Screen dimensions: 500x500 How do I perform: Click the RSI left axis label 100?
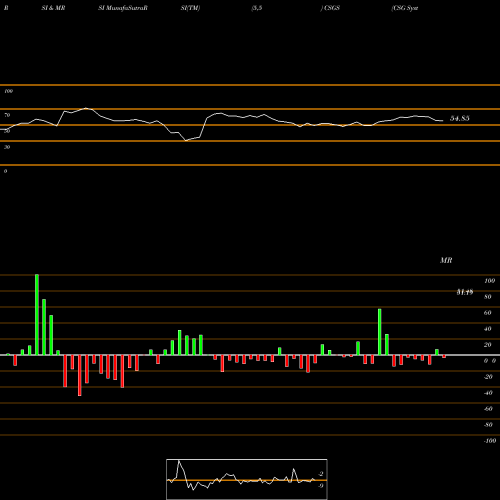pos(8,91)
